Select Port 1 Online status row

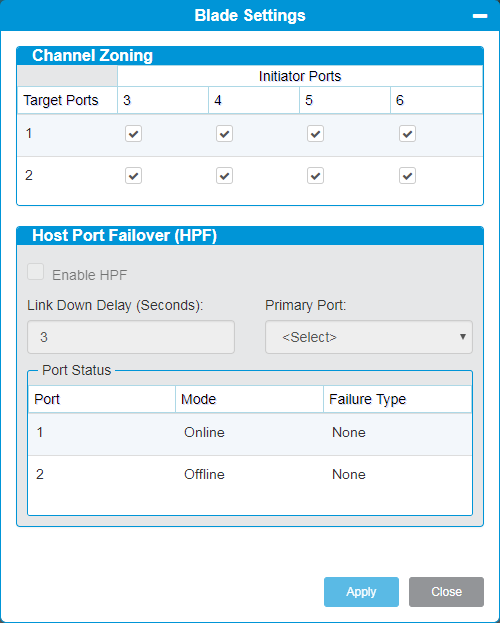point(250,434)
